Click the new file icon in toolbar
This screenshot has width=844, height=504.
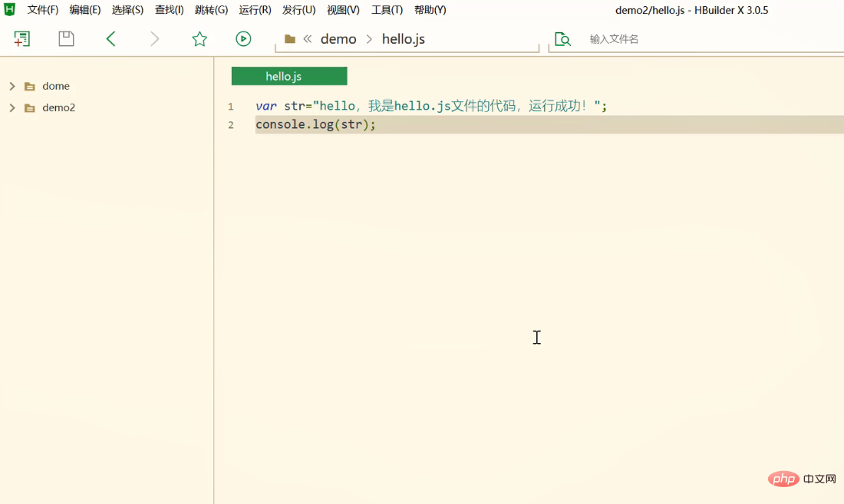click(x=21, y=38)
